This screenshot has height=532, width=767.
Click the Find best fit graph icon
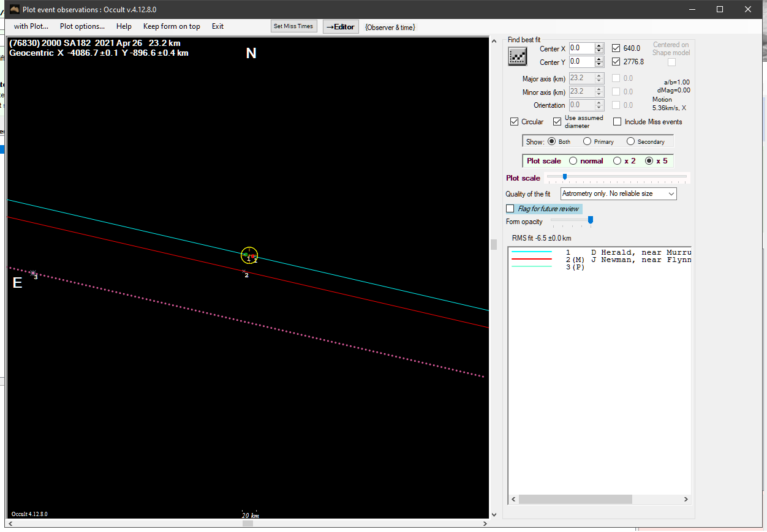click(x=518, y=56)
